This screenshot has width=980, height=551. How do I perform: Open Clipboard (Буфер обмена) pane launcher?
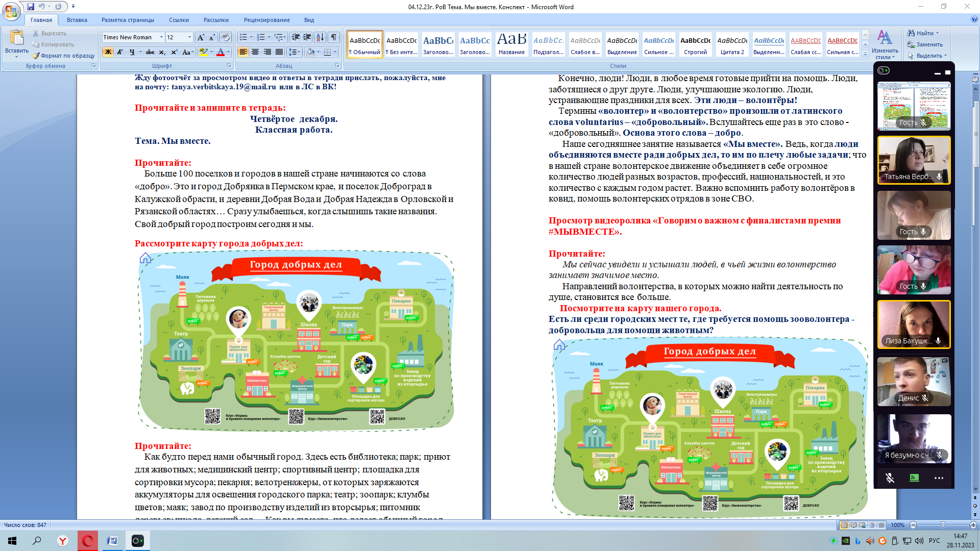93,66
